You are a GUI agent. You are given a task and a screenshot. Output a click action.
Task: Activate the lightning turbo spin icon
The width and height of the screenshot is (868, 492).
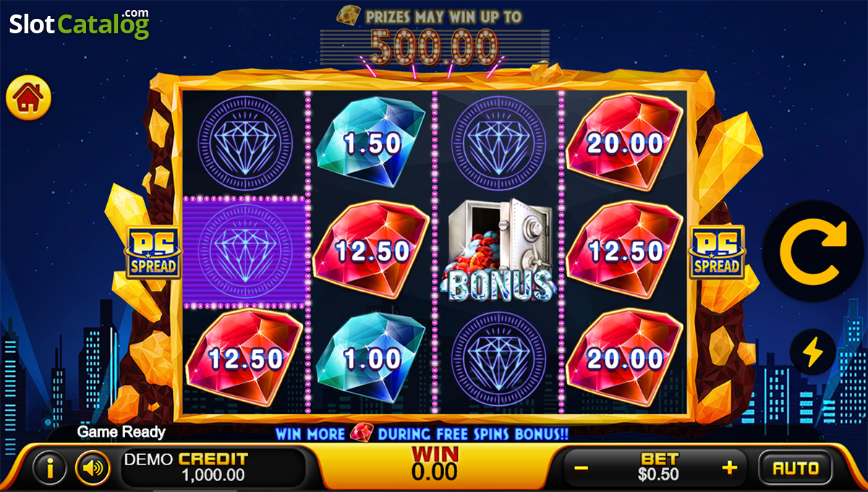click(814, 352)
